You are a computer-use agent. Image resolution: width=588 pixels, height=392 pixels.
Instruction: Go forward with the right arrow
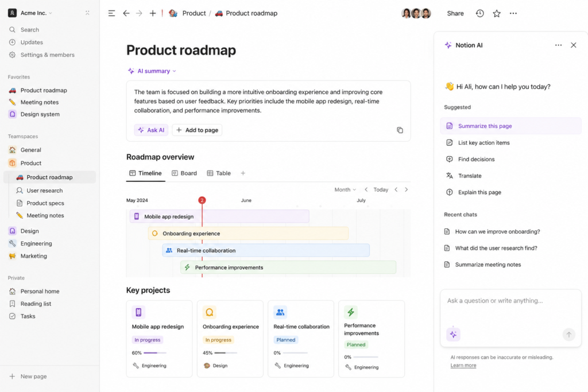pyautogui.click(x=139, y=14)
